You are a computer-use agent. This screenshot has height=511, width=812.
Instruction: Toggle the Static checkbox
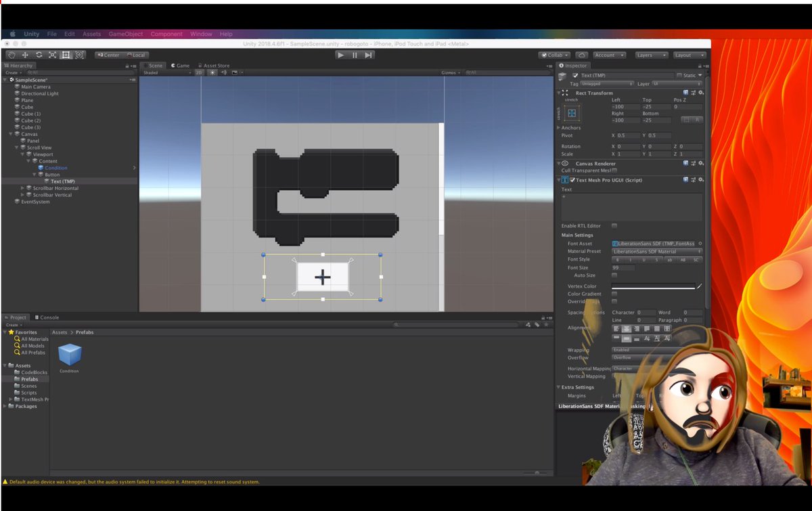click(x=679, y=75)
